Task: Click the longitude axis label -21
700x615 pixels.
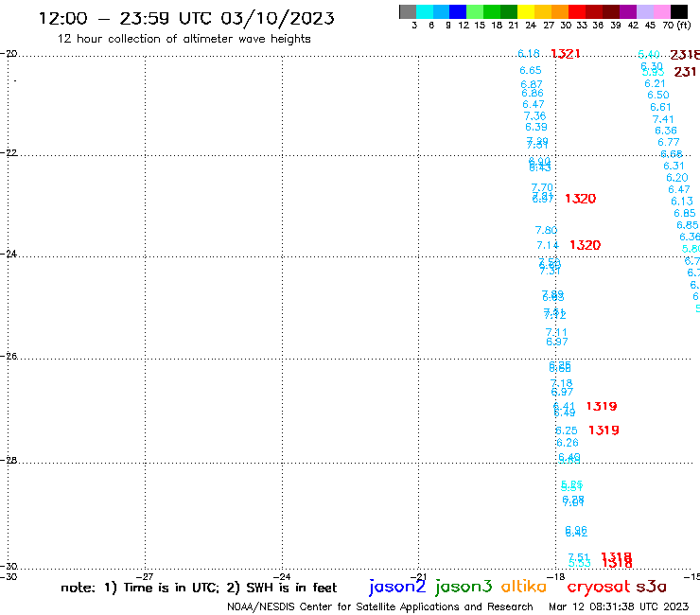Action: 419,576
